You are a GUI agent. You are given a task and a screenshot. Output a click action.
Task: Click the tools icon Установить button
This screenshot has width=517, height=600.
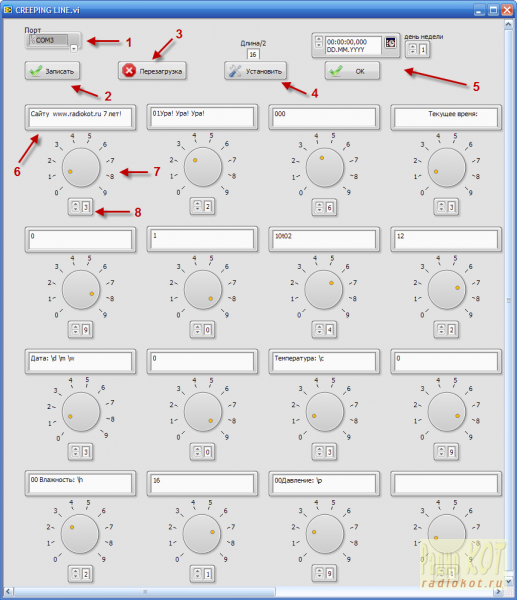(x=255, y=71)
